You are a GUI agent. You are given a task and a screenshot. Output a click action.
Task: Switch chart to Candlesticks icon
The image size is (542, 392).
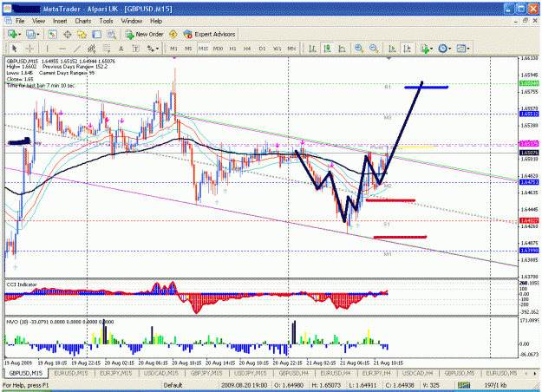click(x=327, y=49)
